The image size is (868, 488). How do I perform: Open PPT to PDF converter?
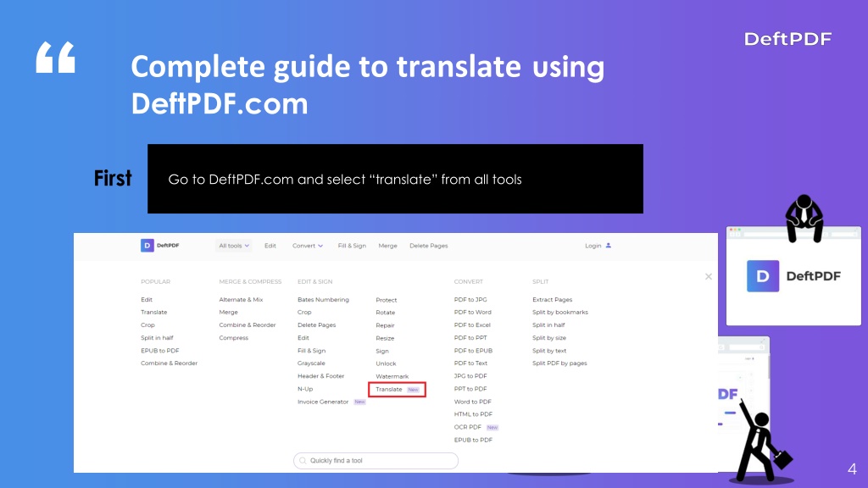pyautogui.click(x=470, y=388)
